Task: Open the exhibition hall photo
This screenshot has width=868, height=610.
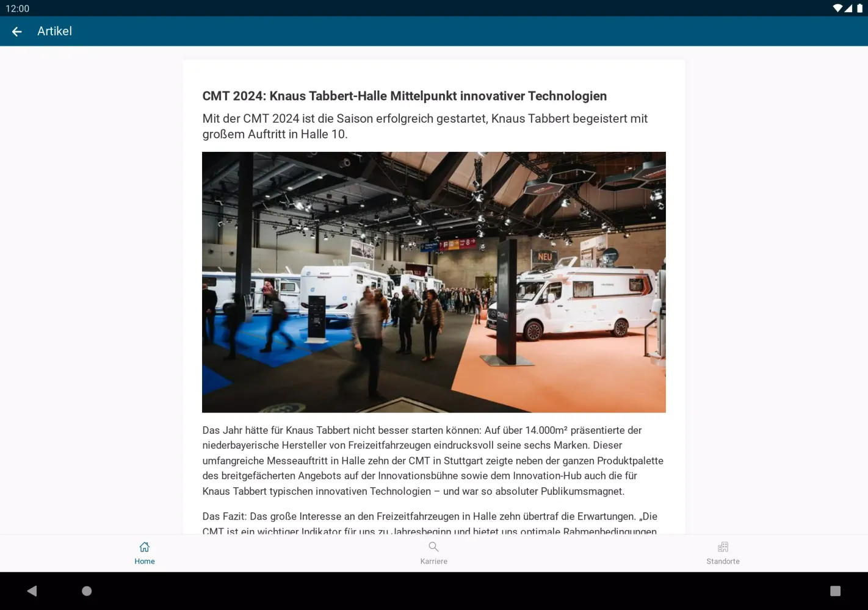Action: click(434, 282)
